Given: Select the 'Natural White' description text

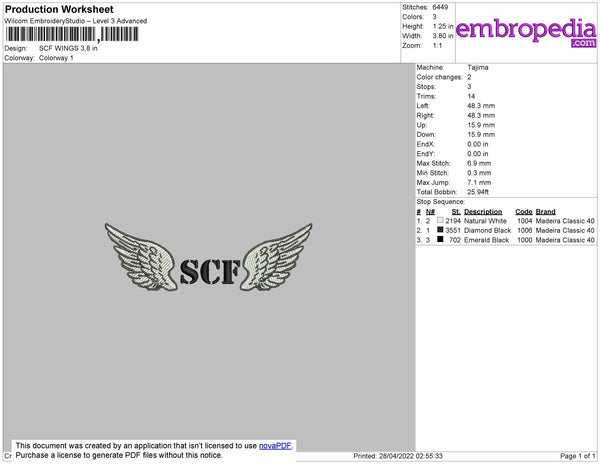Looking at the screenshot, I should pyautogui.click(x=485, y=221).
